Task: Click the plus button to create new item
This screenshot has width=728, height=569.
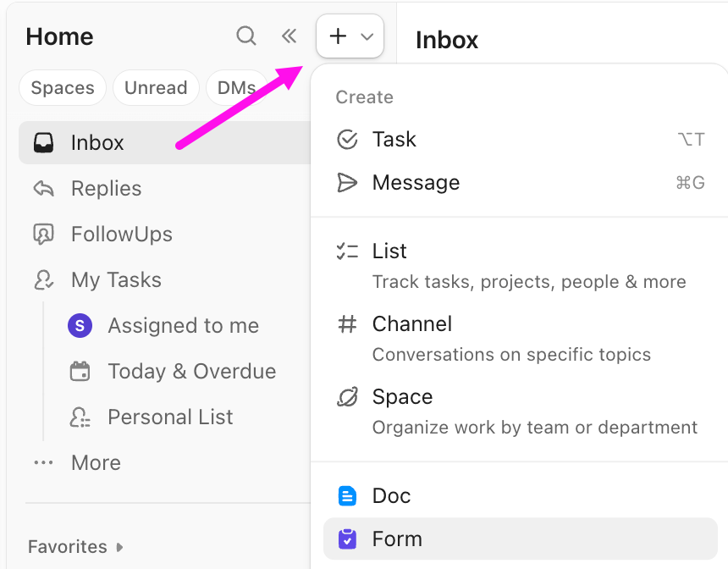Action: (x=337, y=36)
